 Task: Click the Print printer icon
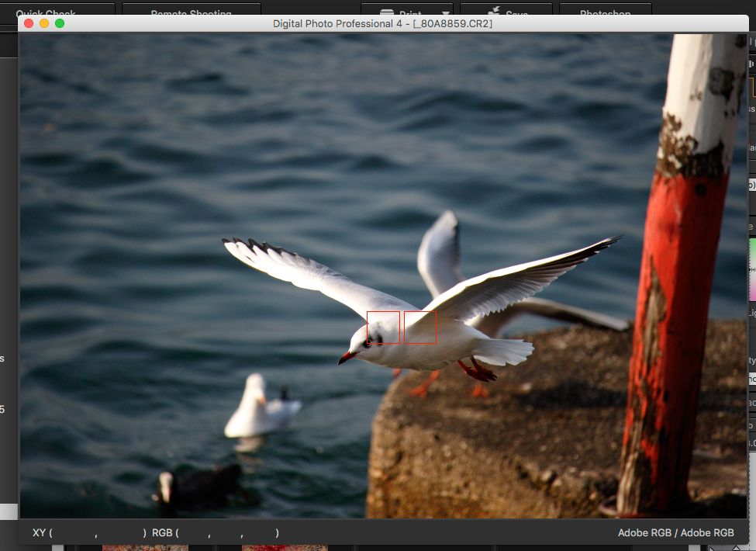pos(389,12)
